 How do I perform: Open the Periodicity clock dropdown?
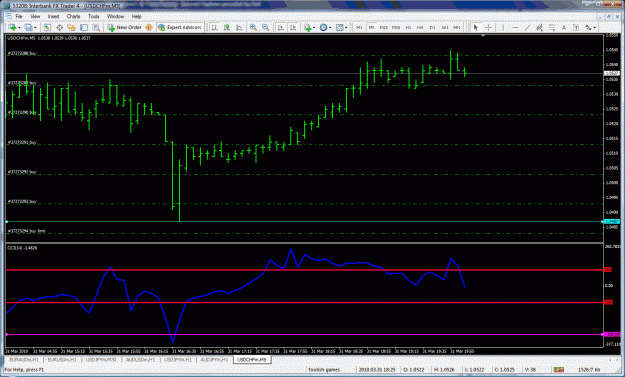(330, 27)
